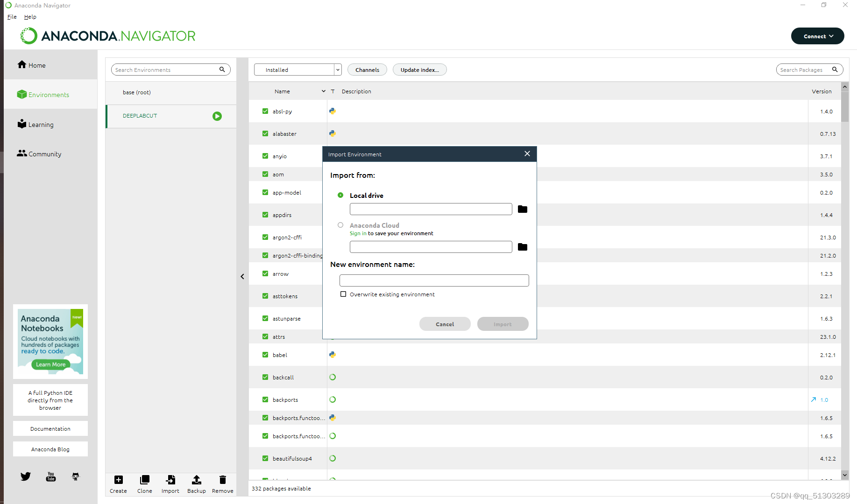Go to the Home tab
This screenshot has height=504, width=857.
pos(50,65)
